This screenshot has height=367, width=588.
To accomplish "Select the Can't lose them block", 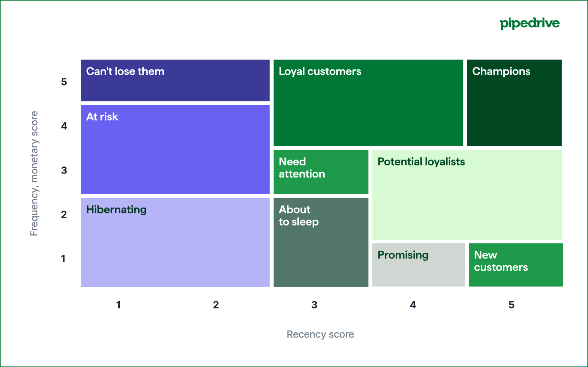I will [175, 80].
